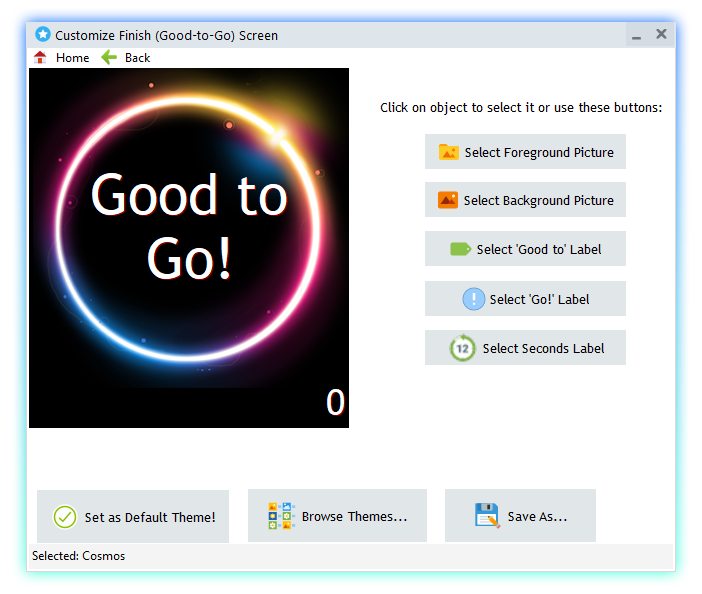Click the red Home house icon
The width and height of the screenshot is (702, 594).
tap(40, 58)
